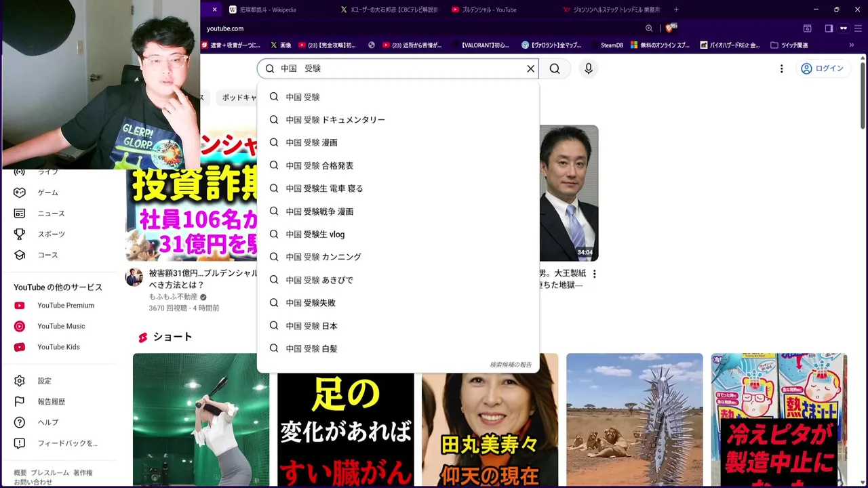The height and width of the screenshot is (488, 868).
Task: Open the 近所から苦情が bookmark
Action: pyautogui.click(x=412, y=45)
